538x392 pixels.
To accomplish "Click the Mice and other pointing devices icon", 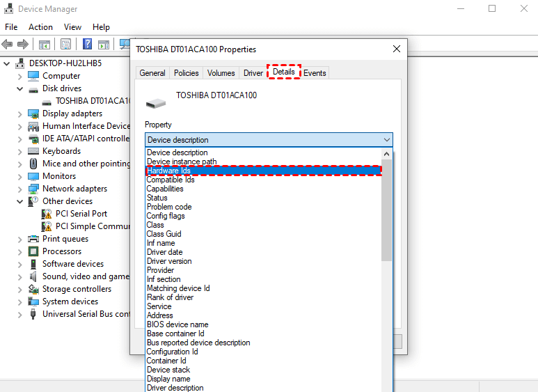I will pos(33,164).
